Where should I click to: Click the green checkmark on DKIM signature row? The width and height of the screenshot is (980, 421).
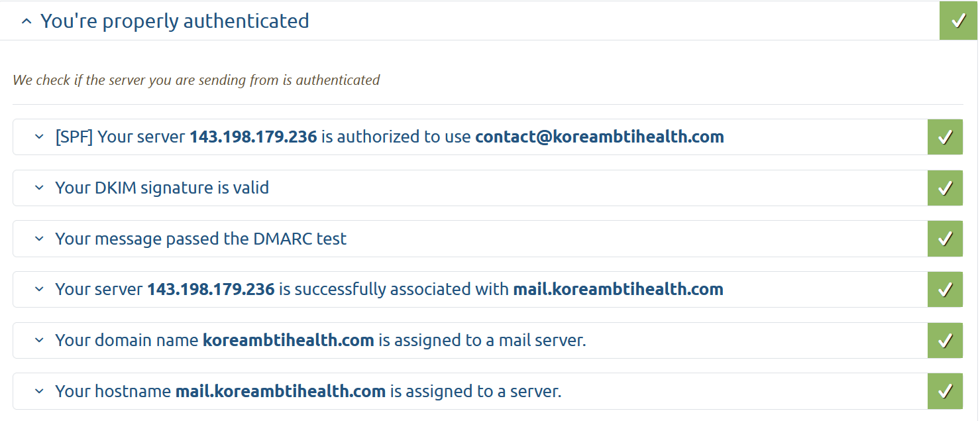(x=945, y=188)
